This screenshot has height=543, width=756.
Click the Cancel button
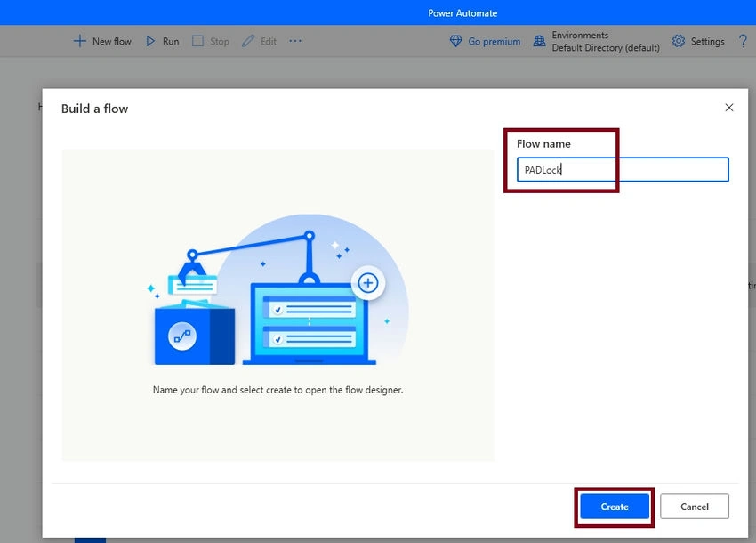click(695, 507)
